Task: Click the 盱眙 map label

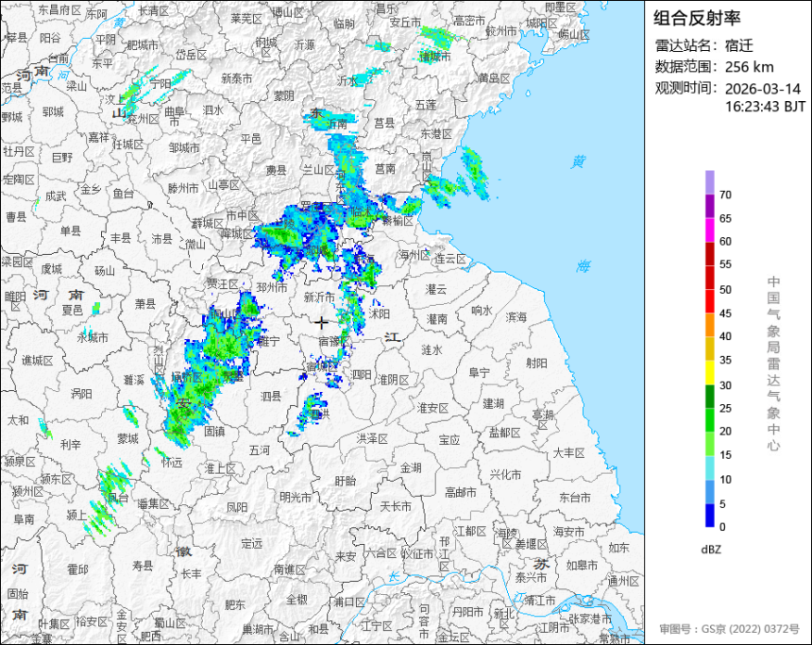Action: coord(345,481)
